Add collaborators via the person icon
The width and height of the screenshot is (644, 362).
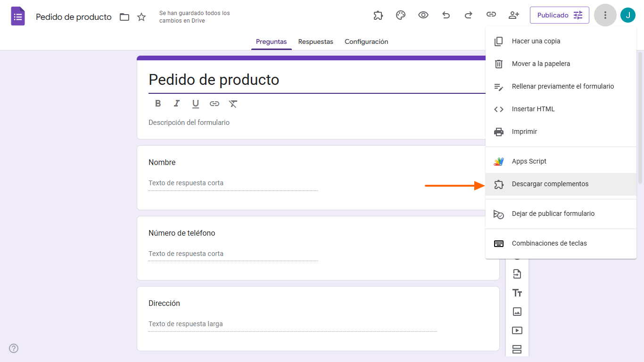[513, 15]
